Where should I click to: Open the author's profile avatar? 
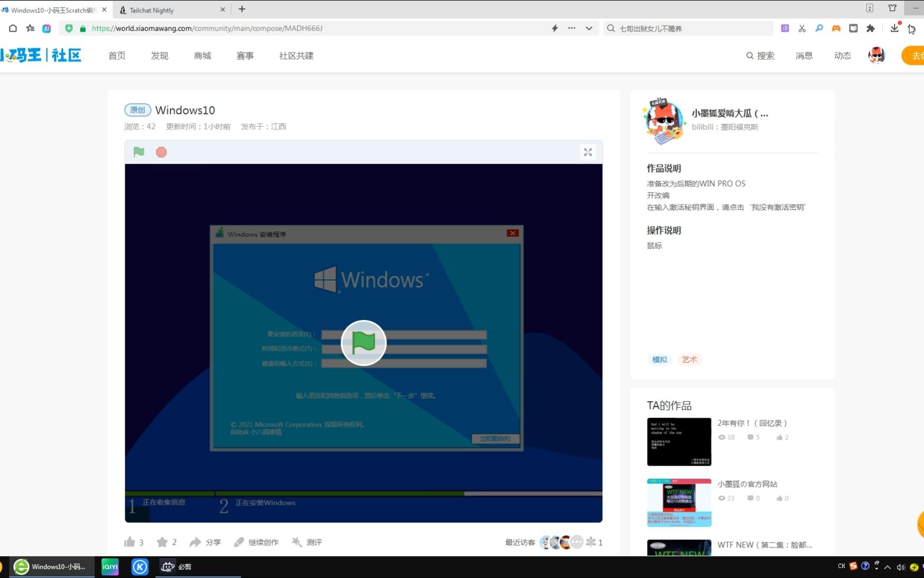tap(664, 121)
